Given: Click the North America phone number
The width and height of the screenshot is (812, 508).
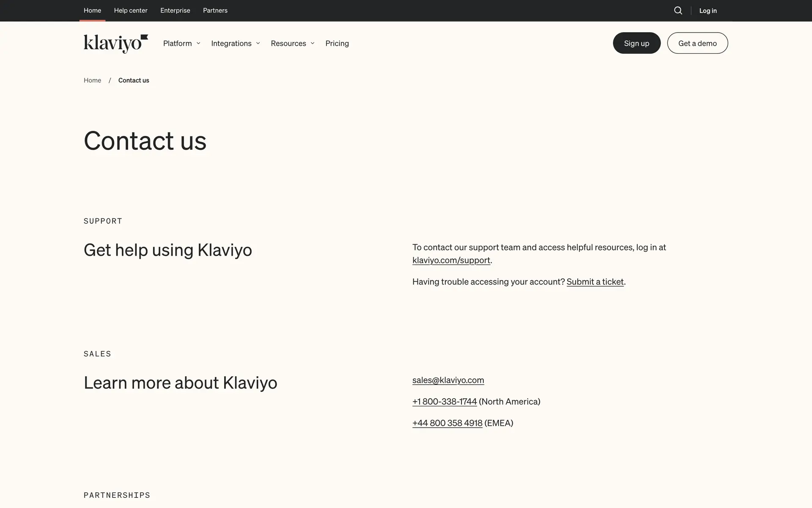Looking at the screenshot, I should pos(444,402).
